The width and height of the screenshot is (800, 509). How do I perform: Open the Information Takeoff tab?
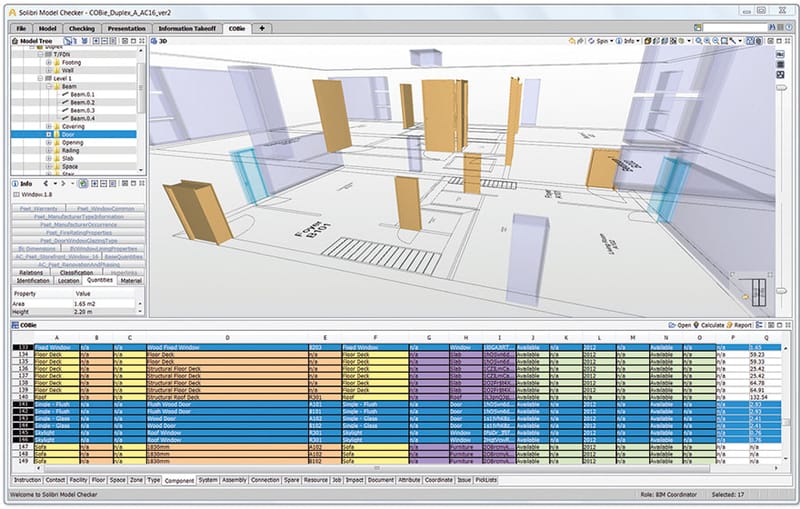[x=190, y=29]
